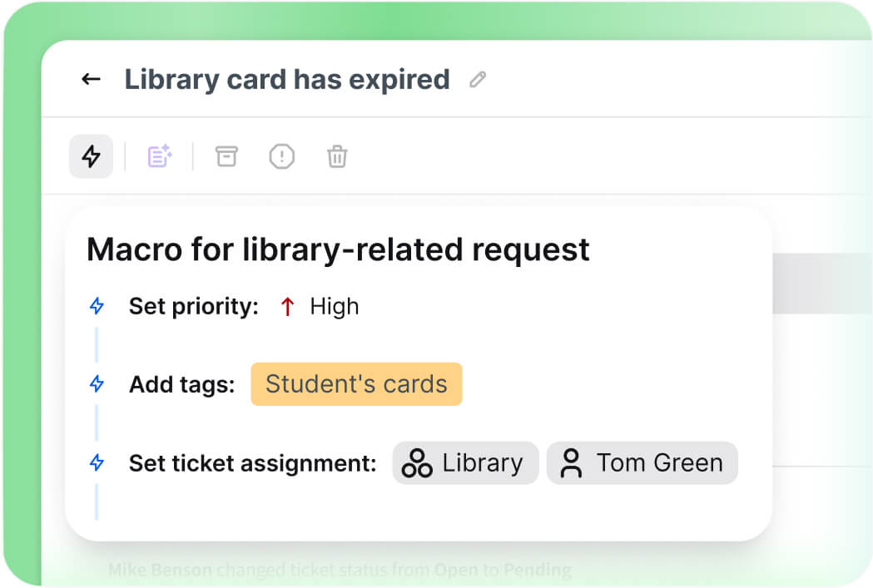Archive the ticket using the archive box icon
The image size is (873, 588).
[226, 156]
